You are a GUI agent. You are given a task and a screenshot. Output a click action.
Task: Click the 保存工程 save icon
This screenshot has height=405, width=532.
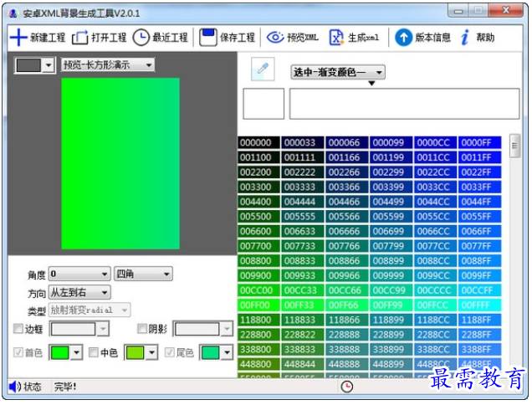207,37
